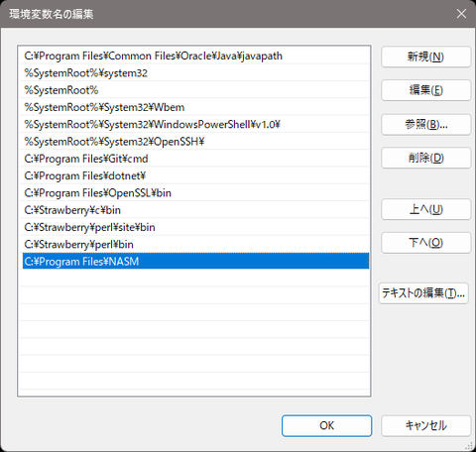Close the 環境変数名の編集 dialog
Image resolution: width=476 pixels, height=452 pixels.
click(461, 14)
